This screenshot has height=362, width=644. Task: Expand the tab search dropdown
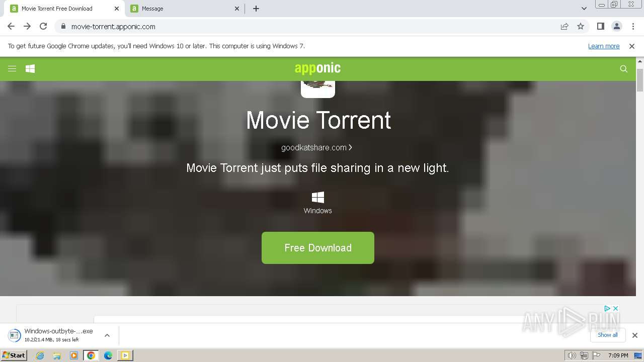584,9
